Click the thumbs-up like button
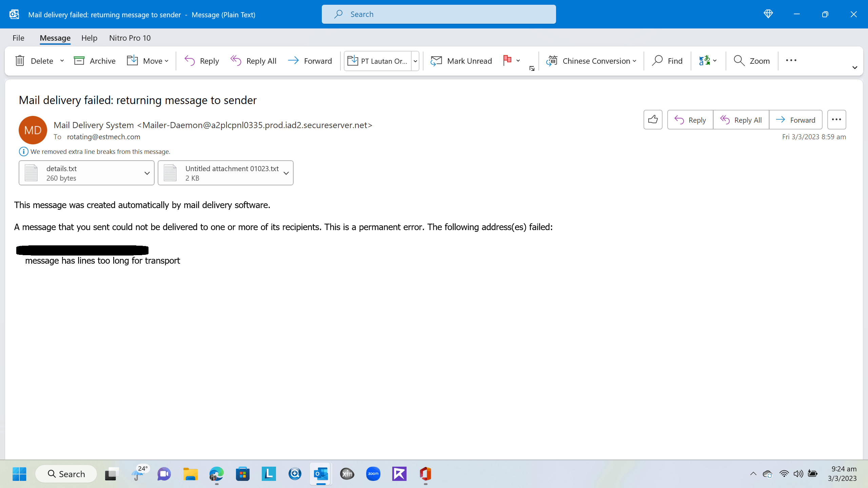Viewport: 868px width, 488px height. (653, 120)
